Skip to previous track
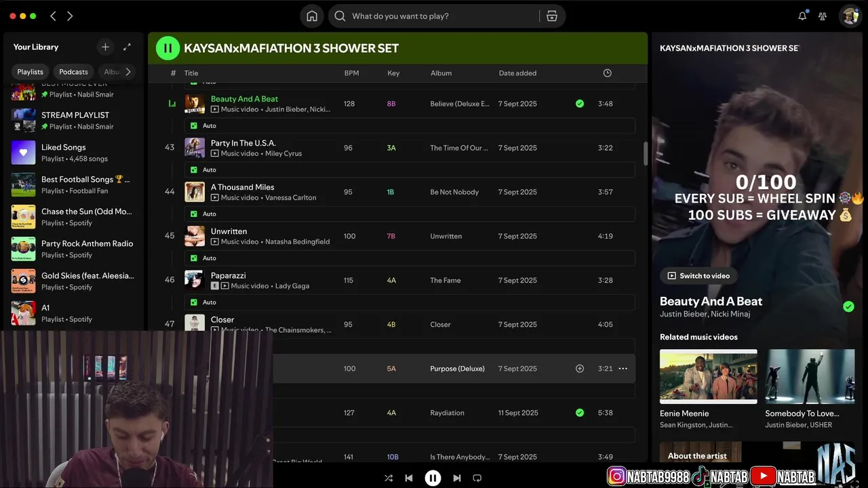 click(x=409, y=478)
